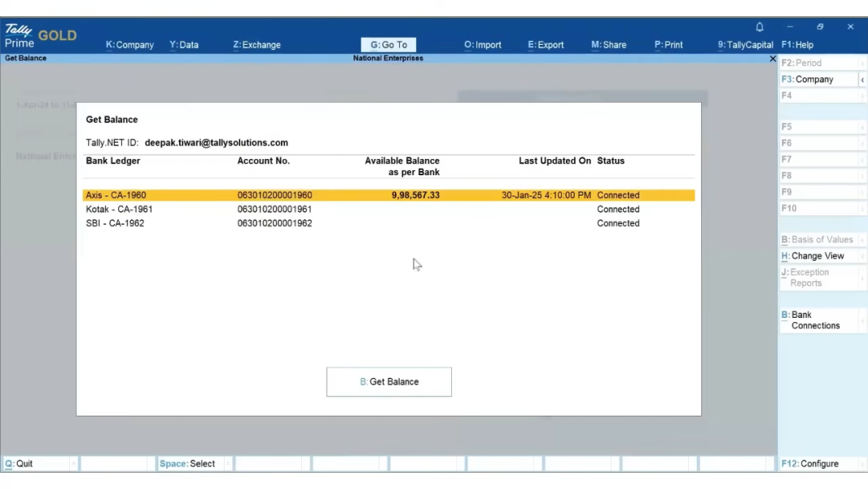The image size is (868, 489).
Task: Open the 9: TallyCapital menu
Action: (x=746, y=45)
